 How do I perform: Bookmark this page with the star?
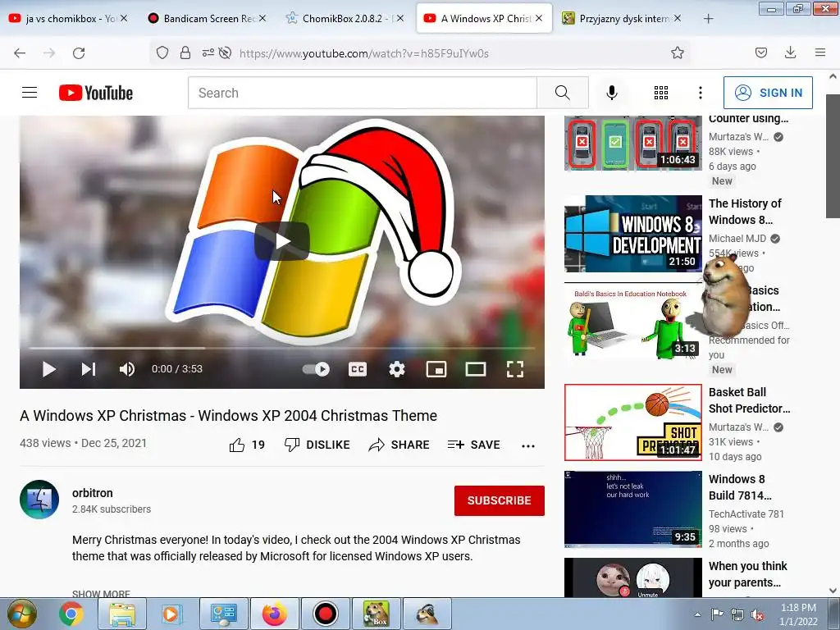tap(677, 52)
